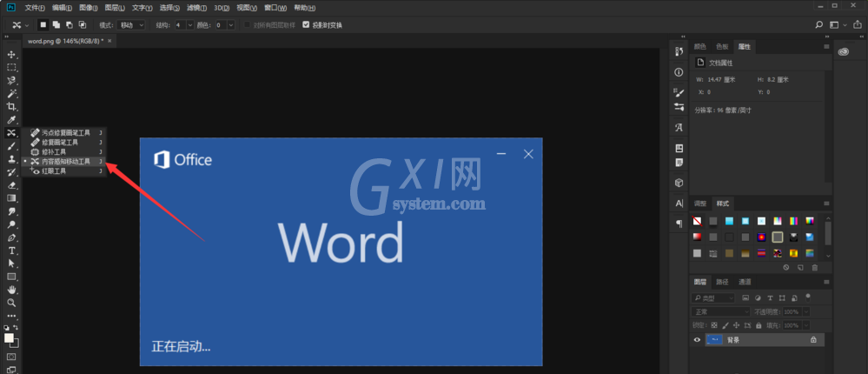Select the Zoom tool
This screenshot has height=374, width=868.
tap(11, 303)
